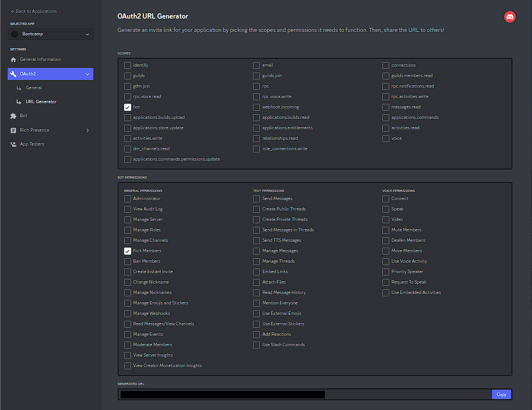Check the rpc scope checkbox
The image size is (532, 410).
coord(256,86)
